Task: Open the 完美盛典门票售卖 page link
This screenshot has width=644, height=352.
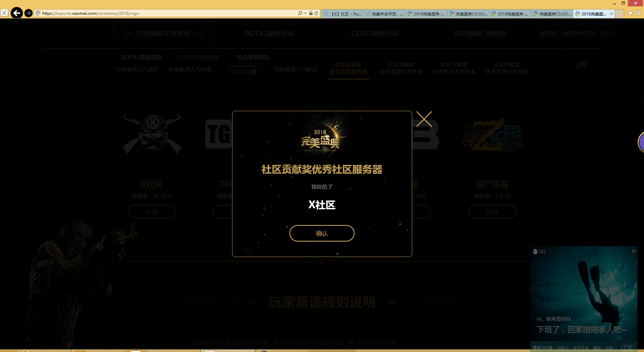Action: [x=480, y=34]
